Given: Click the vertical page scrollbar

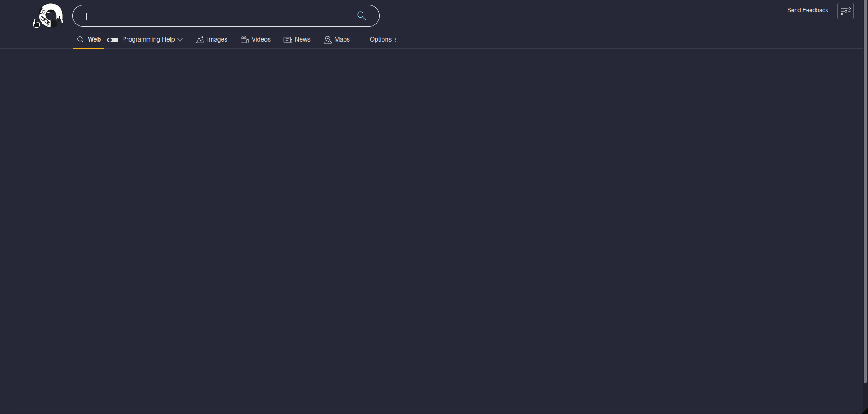Looking at the screenshot, I should pyautogui.click(x=865, y=190).
